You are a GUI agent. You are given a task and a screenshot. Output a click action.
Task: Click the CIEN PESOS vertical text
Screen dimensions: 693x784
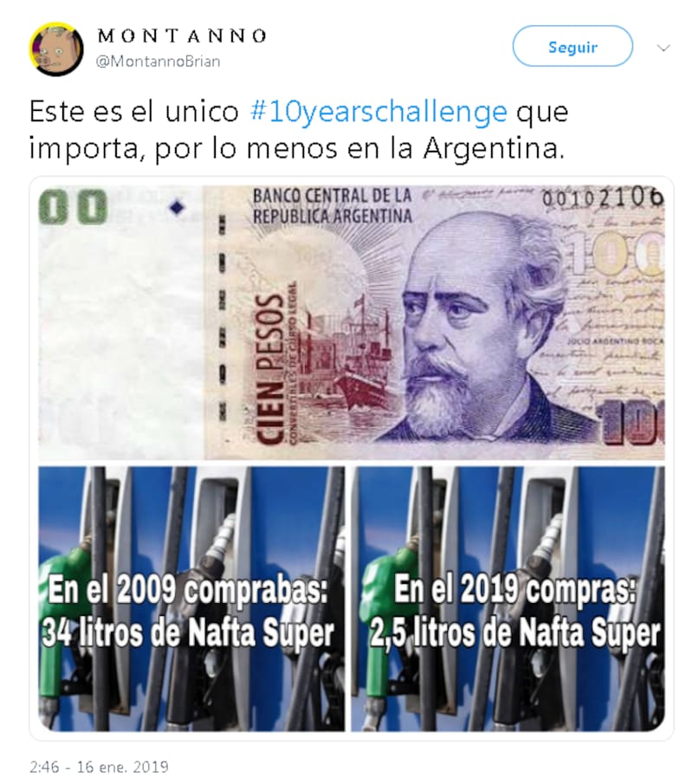pos(270,368)
